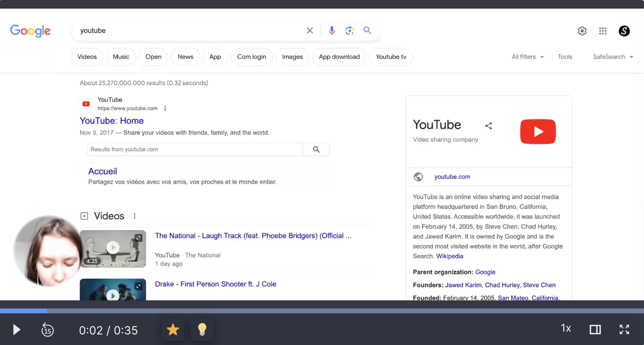Open Google settings gear icon
Viewport: 644px width, 345px height.
click(582, 31)
